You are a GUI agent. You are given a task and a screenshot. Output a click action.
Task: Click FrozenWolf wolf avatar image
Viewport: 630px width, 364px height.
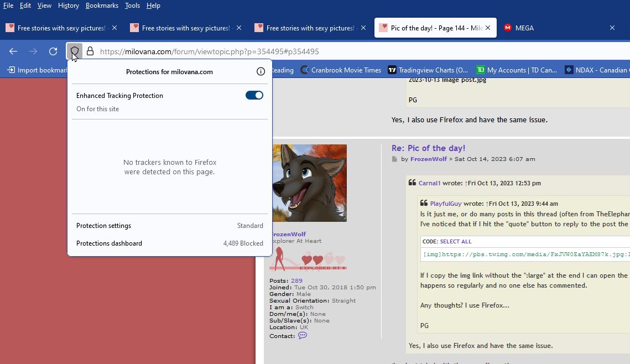tap(309, 183)
